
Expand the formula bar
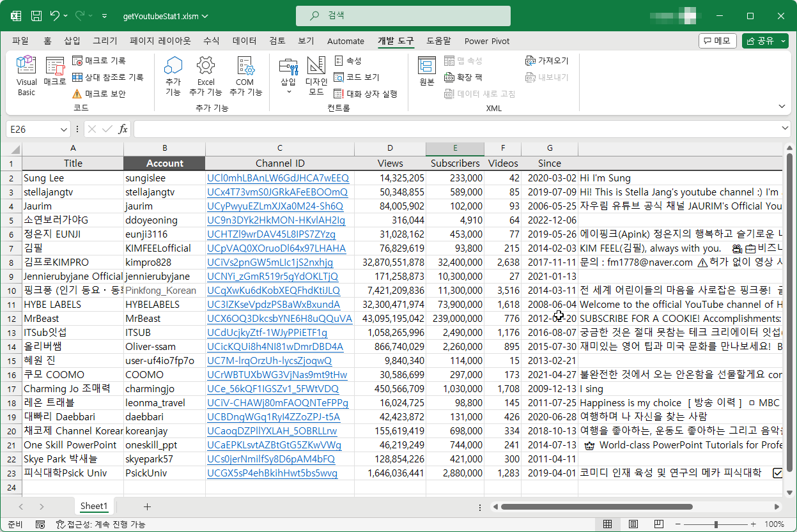(x=785, y=129)
